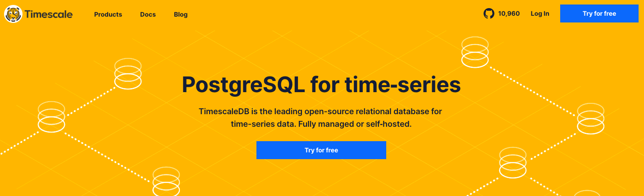The width and height of the screenshot is (644, 196).
Task: Click the Timescale tiger logo icon
Action: 14,14
